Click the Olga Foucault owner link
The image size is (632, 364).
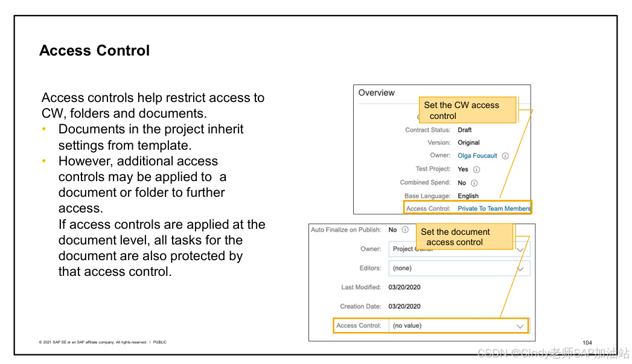pyautogui.click(x=478, y=156)
